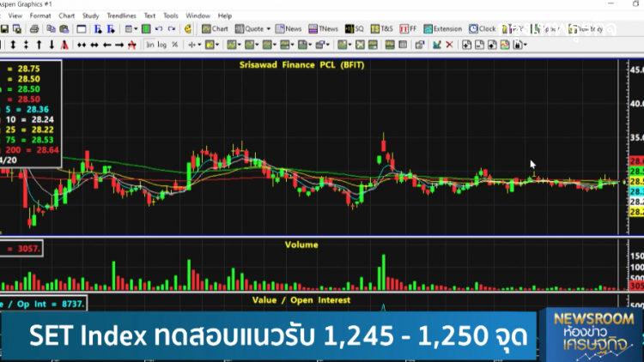Expand the Quote button dropdown arrow
This screenshot has height=362, width=644.
tap(269, 29)
